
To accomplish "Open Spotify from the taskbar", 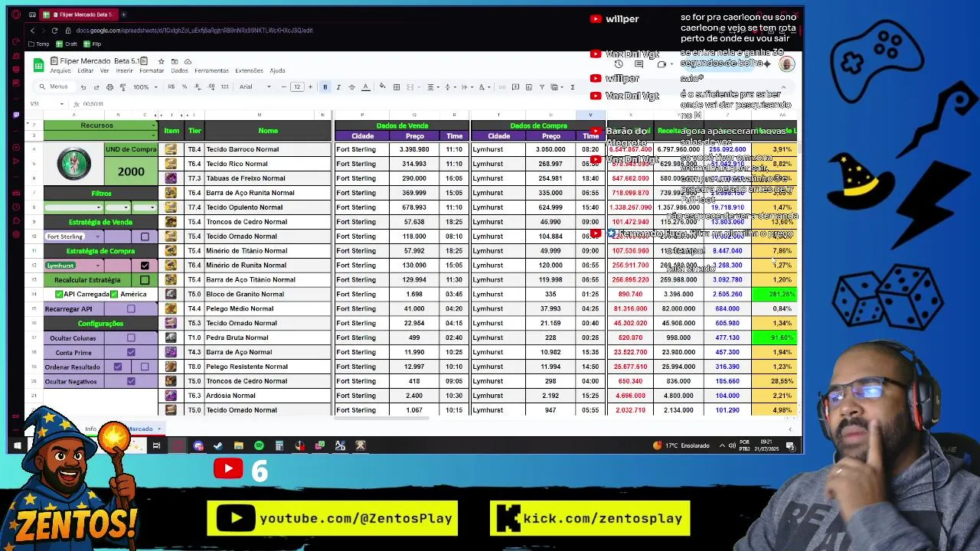I will (259, 445).
